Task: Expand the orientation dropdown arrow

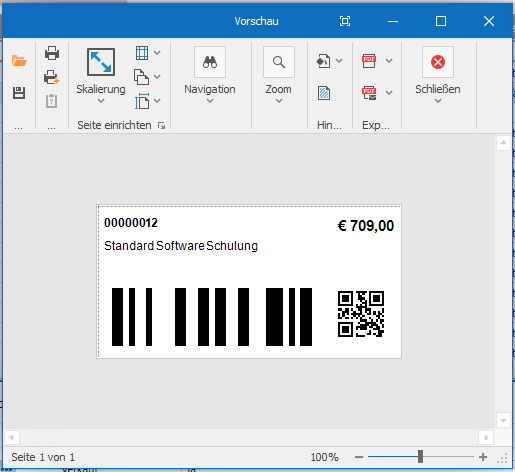Action: click(x=157, y=77)
